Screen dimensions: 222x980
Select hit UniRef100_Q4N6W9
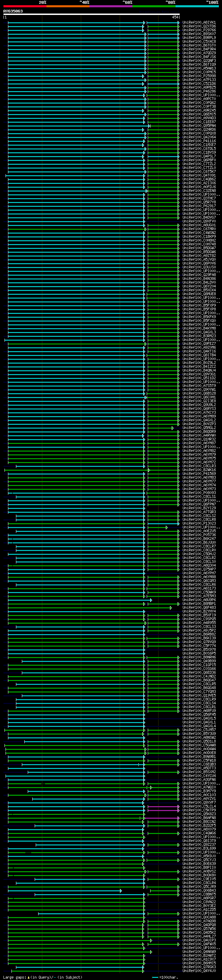[199, 951]
